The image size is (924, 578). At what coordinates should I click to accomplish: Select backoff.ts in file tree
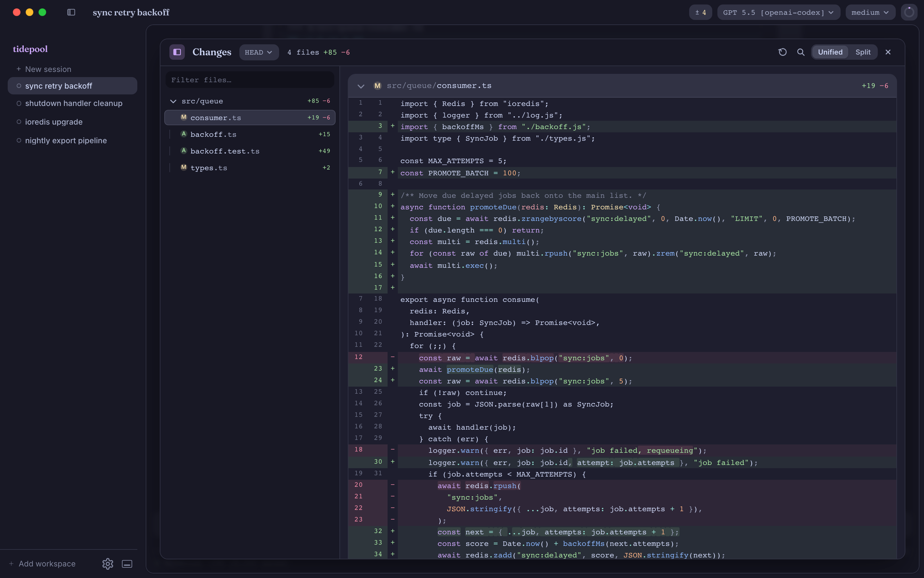click(x=250, y=134)
